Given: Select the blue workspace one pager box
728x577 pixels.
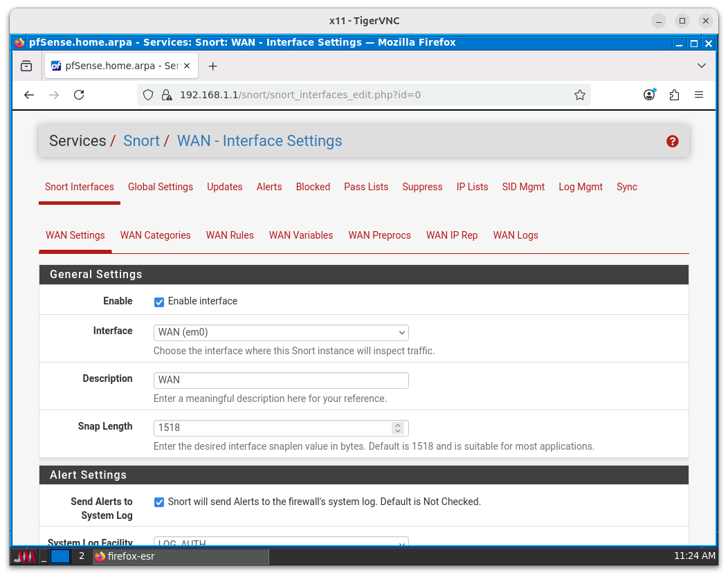Looking at the screenshot, I should [60, 556].
